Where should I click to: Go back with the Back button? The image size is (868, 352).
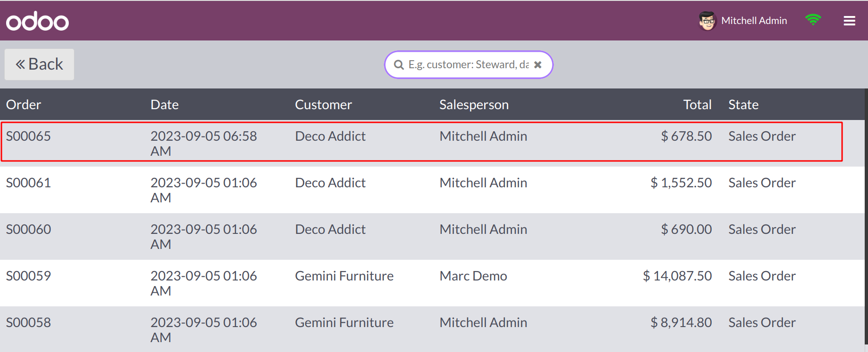tap(39, 64)
